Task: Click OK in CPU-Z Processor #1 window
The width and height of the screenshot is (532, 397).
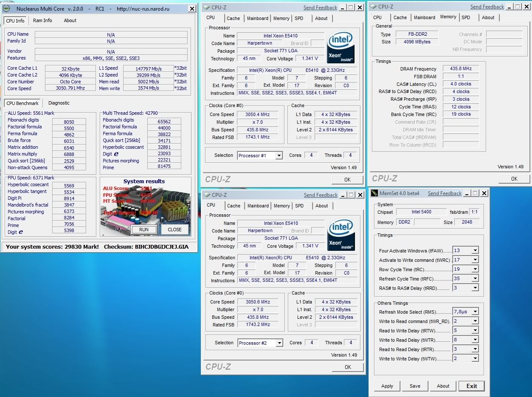Action: coord(347,179)
